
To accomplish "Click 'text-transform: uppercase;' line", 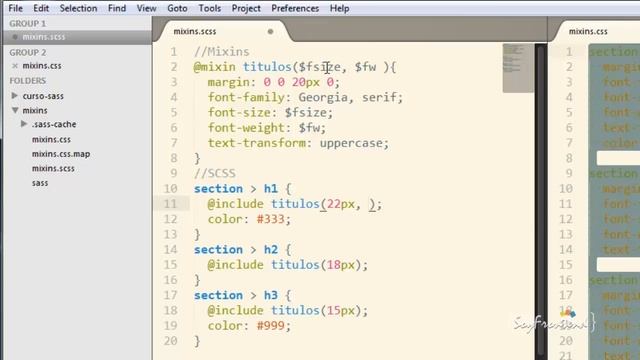I will (x=298, y=143).
